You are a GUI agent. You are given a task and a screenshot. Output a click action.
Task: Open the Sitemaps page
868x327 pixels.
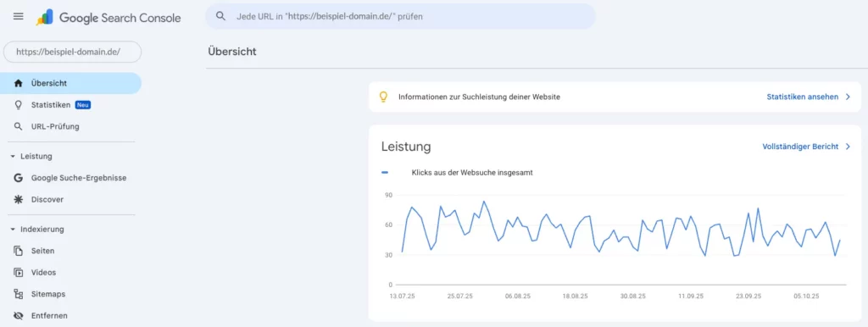point(48,294)
